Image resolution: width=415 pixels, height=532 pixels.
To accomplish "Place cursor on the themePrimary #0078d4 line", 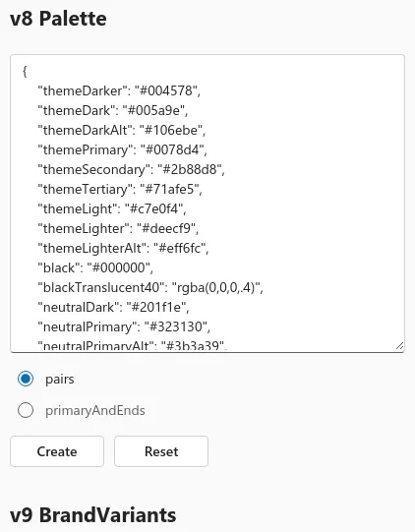I will [123, 149].
